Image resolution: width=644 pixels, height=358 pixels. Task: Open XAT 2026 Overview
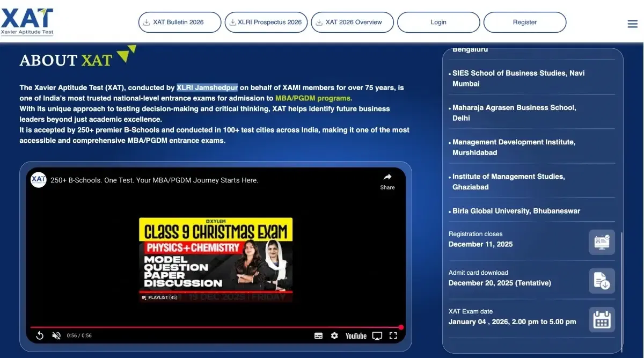[x=353, y=23]
